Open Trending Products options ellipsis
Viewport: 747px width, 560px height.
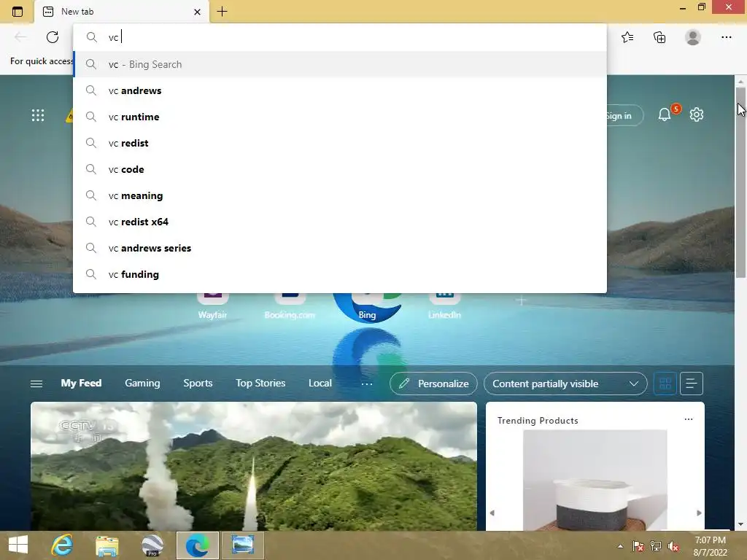(x=689, y=419)
